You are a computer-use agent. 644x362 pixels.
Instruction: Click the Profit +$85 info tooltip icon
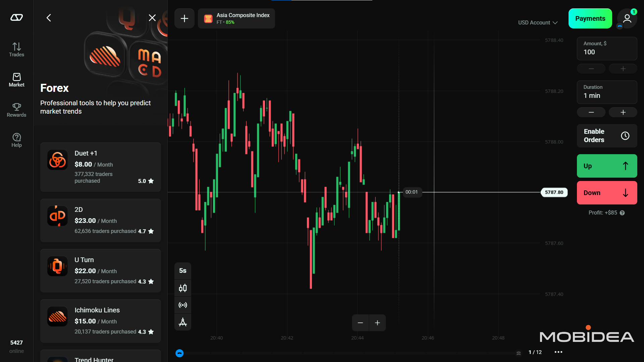(x=623, y=213)
